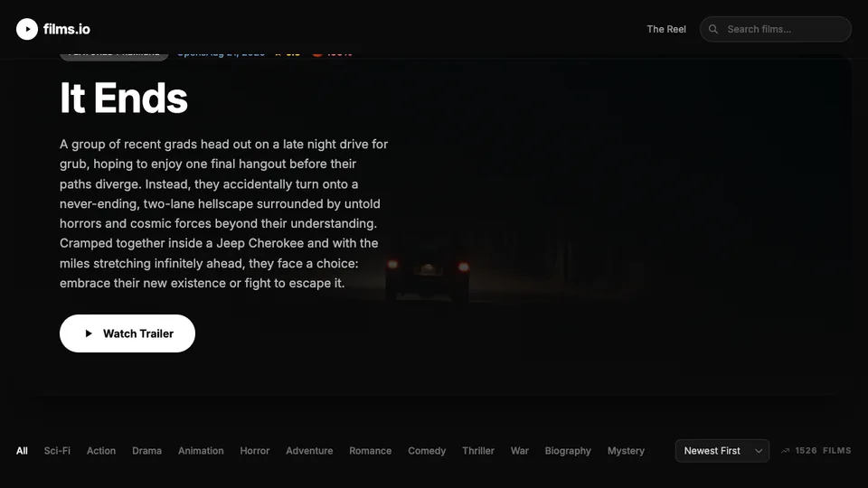Filter films by Mystery
The width and height of the screenshot is (868, 488).
click(x=626, y=451)
